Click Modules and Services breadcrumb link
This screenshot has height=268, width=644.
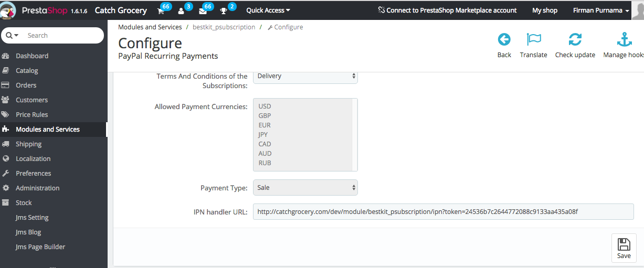(150, 27)
